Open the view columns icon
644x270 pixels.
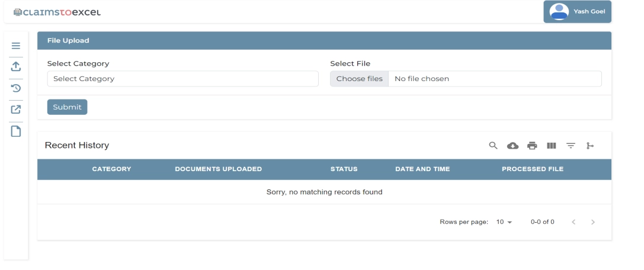point(551,146)
